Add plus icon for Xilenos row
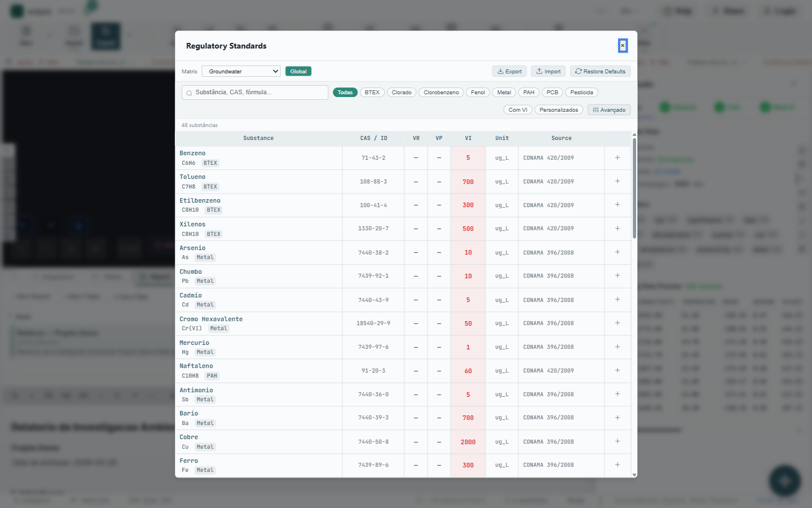This screenshot has height=508, width=812. click(x=617, y=229)
